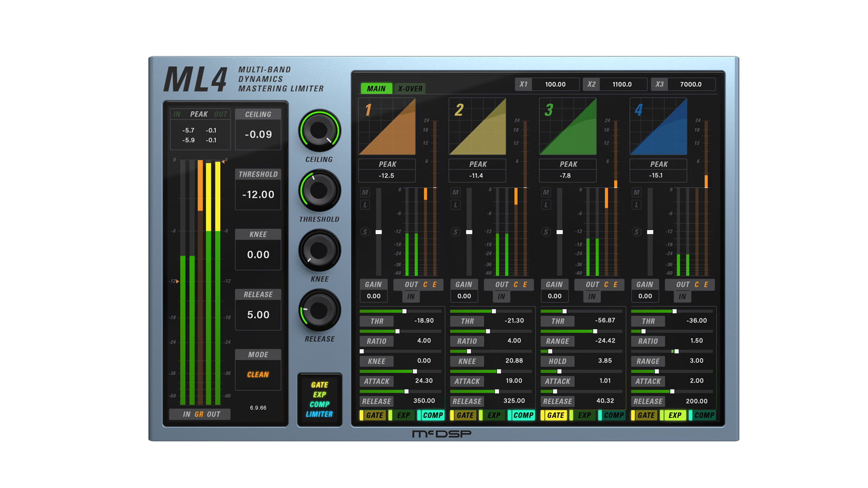
Task: Select band 4 blue transfer curve display
Action: click(658, 126)
